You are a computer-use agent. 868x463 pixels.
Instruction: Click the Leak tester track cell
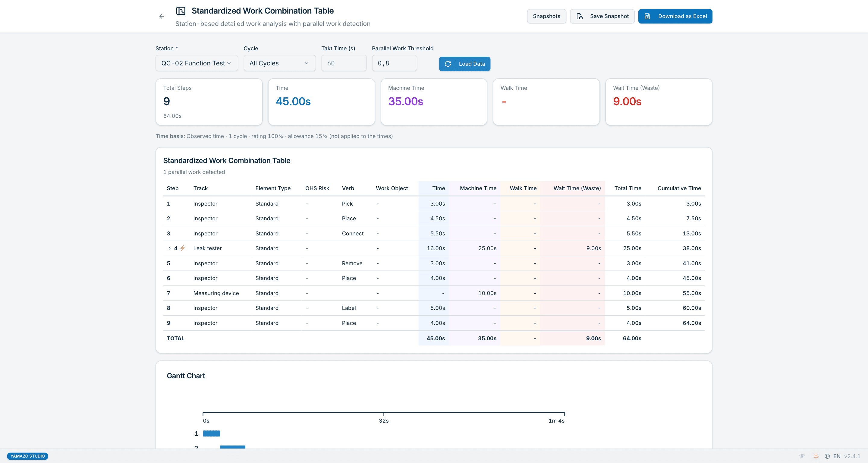207,248
